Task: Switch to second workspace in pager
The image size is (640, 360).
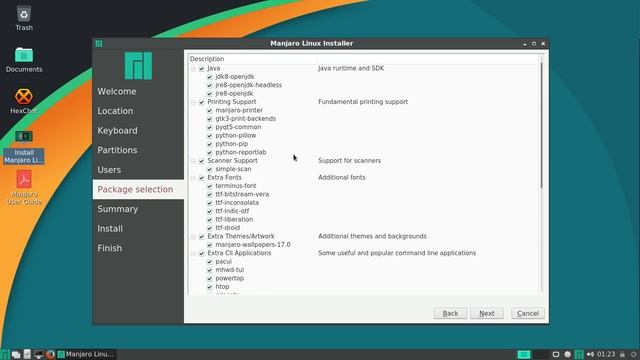Action: click(540, 354)
